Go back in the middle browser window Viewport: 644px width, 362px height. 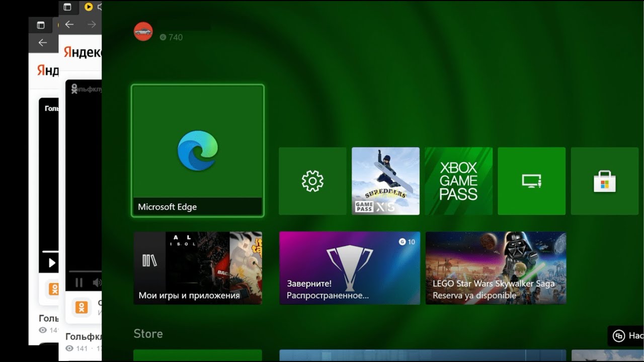coord(69,24)
